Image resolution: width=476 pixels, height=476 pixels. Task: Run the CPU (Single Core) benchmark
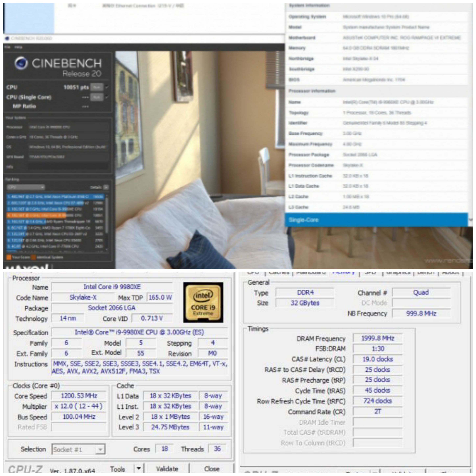click(97, 97)
